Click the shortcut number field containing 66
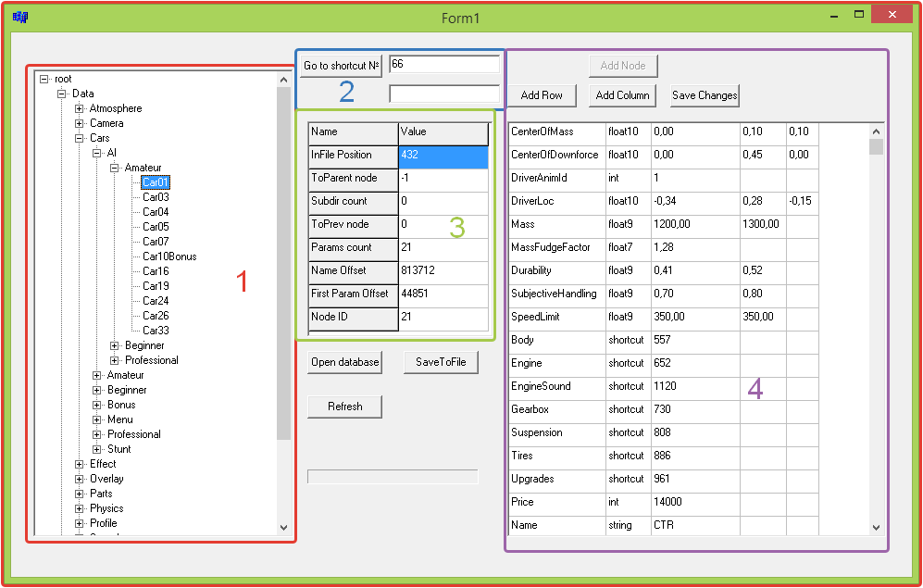923x588 pixels. tap(444, 64)
